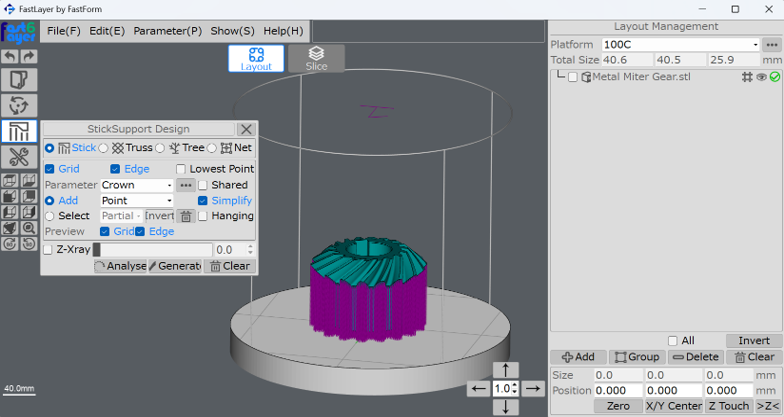Expand the Point mode dropdown

coord(138,201)
